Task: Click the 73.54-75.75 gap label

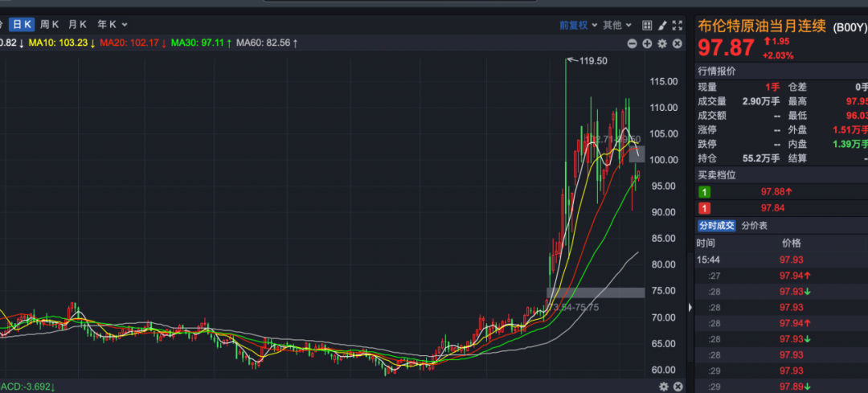Action: [572, 307]
